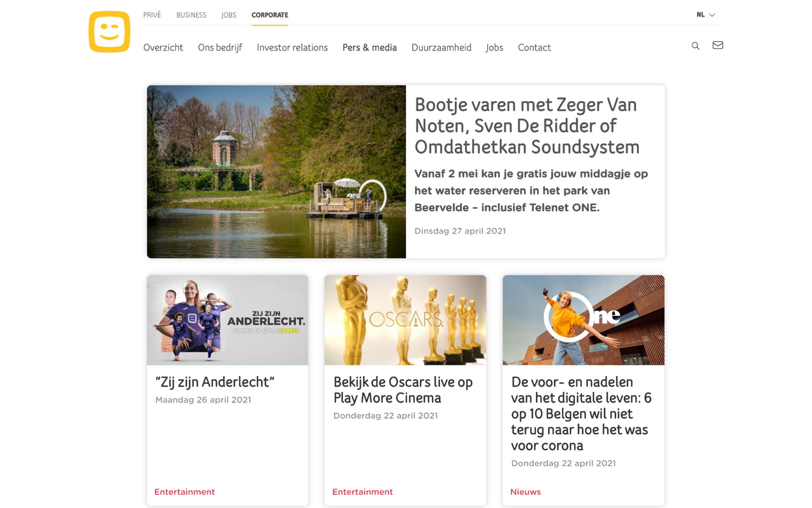Image resolution: width=812 pixels, height=508 pixels.
Task: Filter by the Nieuws category label
Action: pos(526,492)
